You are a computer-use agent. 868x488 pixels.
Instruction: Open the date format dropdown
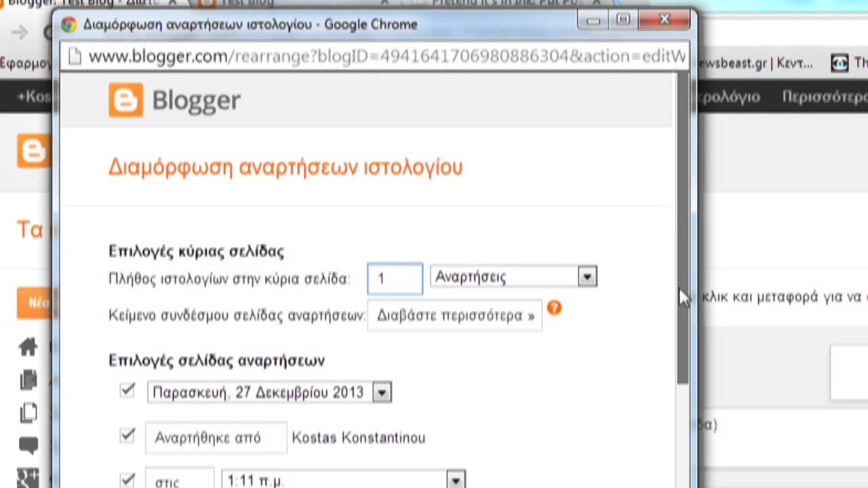[269, 392]
